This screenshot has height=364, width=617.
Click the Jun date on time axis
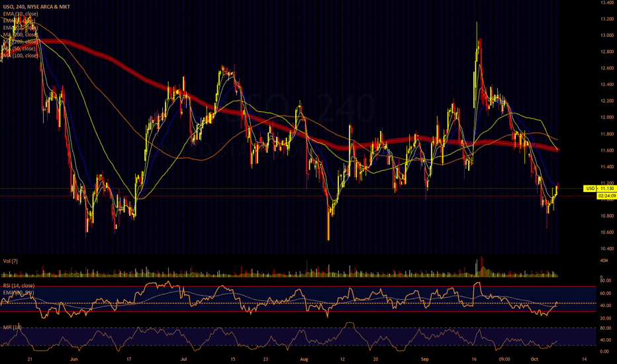point(73,359)
